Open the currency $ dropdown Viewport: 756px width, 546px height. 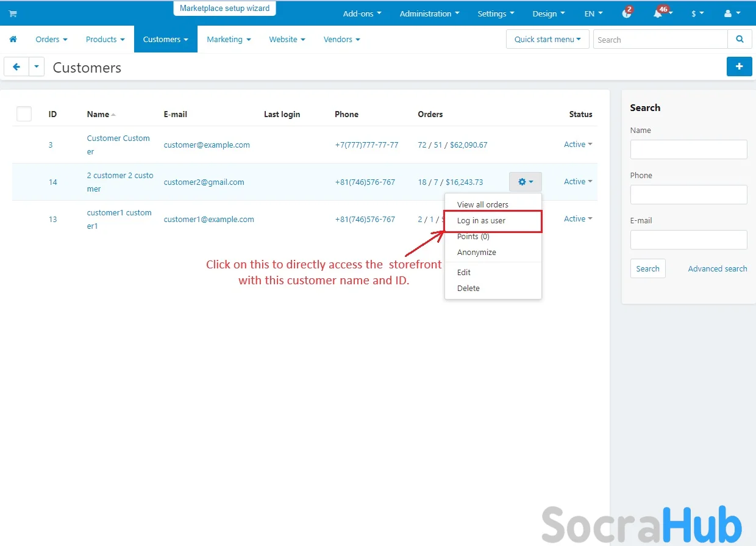697,13
